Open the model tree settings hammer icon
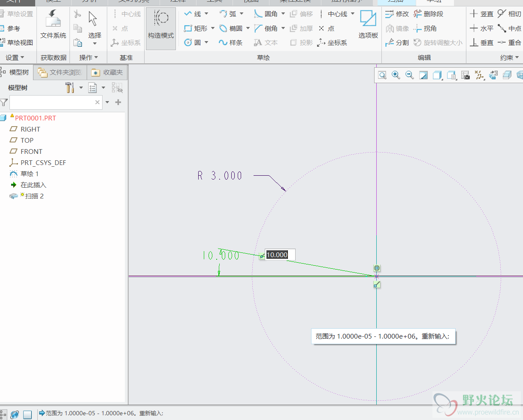This screenshot has width=523, height=420. [70, 88]
